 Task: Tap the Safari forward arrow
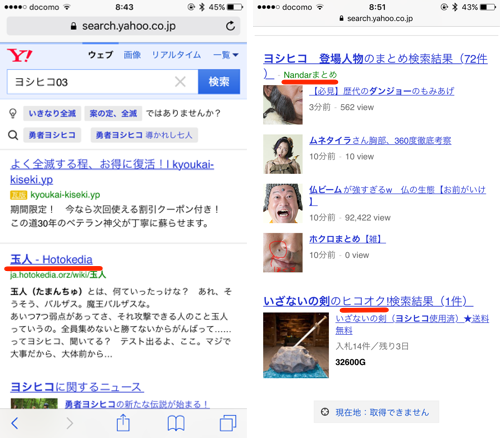[69, 423]
